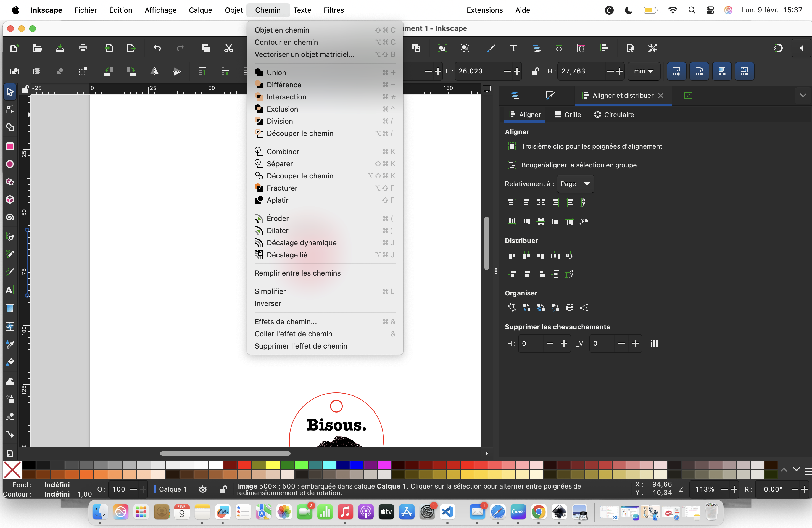This screenshot has width=812, height=528.
Task: Select the Gradient tool
Action: pos(10,308)
